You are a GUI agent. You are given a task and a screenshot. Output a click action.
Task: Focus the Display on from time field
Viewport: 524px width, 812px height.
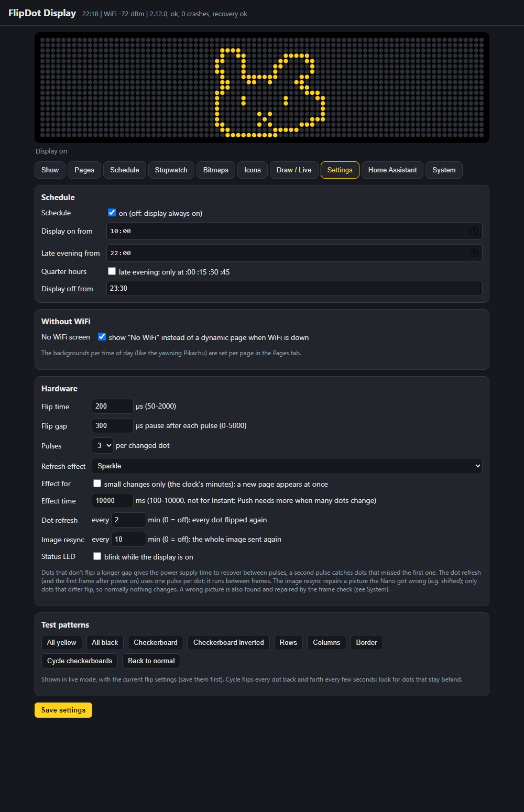point(294,231)
